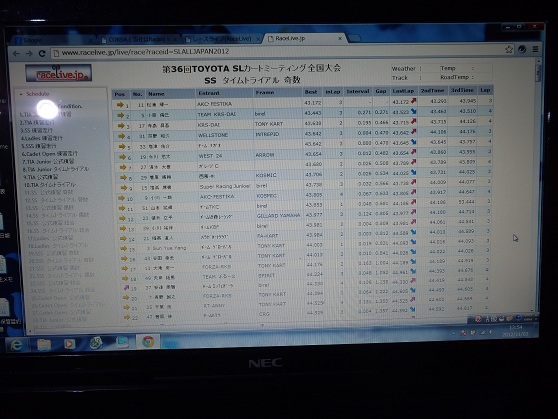Click the browser forward arrow

point(29,54)
